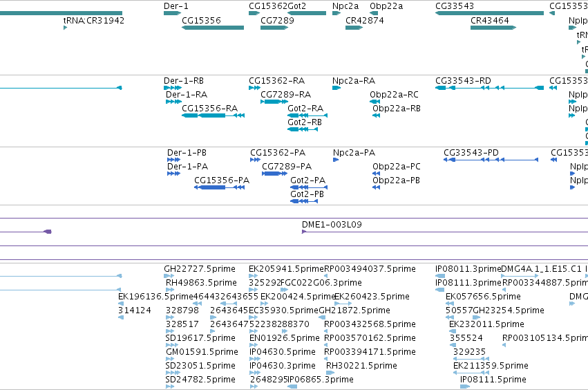Click the Got2 gene label

click(x=296, y=6)
